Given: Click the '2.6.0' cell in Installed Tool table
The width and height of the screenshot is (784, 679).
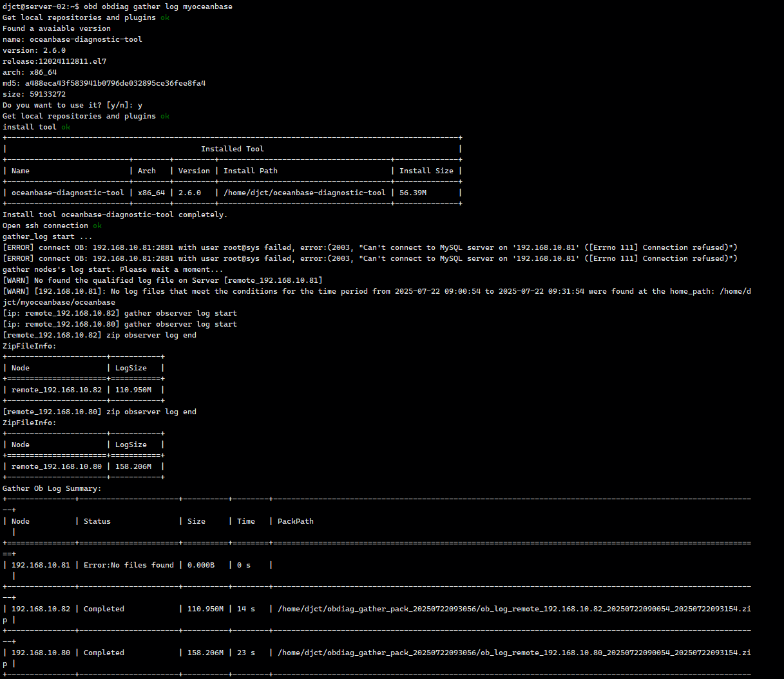Looking at the screenshot, I should click(x=189, y=193).
